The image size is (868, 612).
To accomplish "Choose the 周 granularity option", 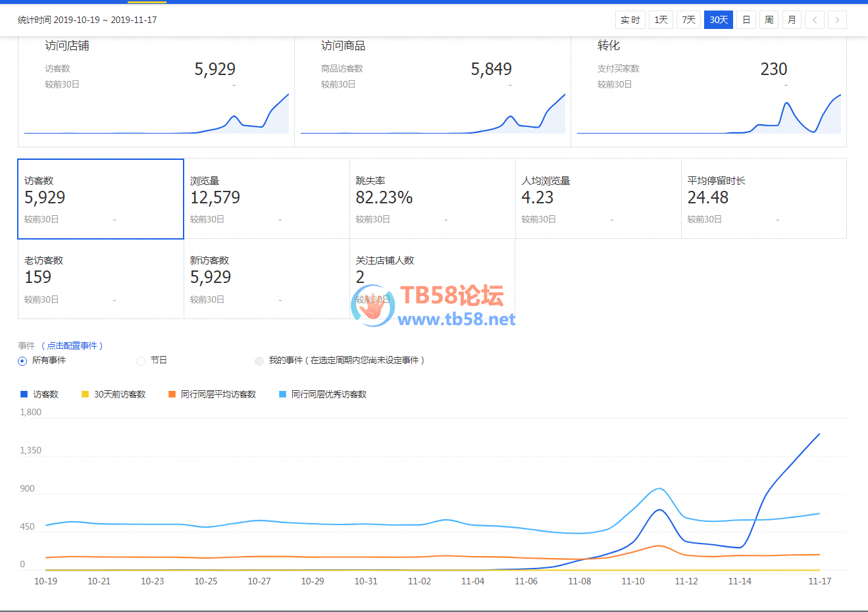I will pyautogui.click(x=769, y=20).
